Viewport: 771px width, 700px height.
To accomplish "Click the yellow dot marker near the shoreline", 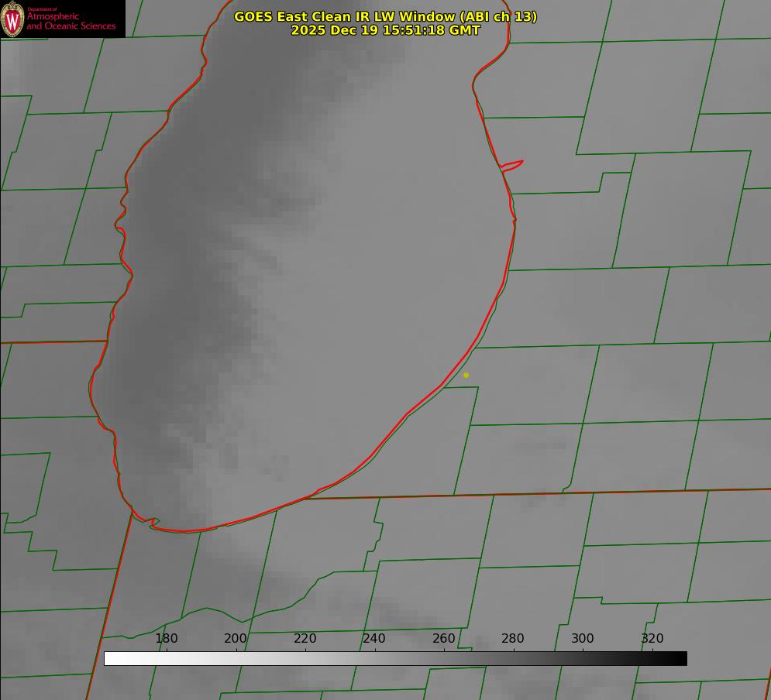I will [466, 375].
